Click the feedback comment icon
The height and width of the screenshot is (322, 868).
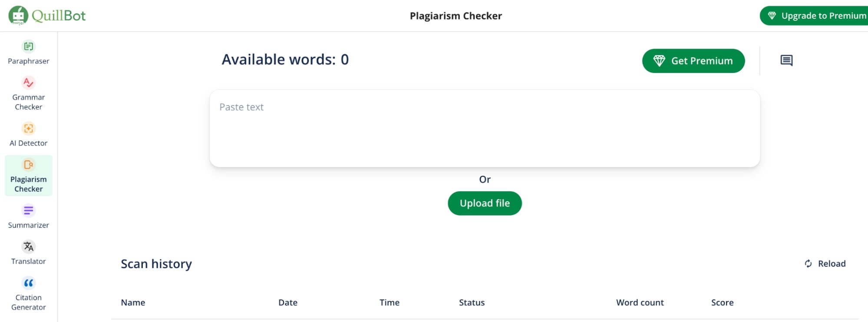786,60
